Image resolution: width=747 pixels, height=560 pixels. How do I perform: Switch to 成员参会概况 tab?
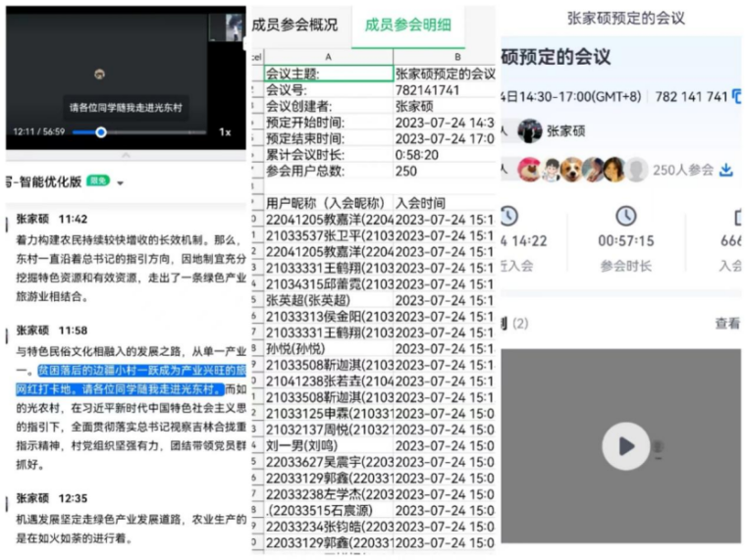(x=294, y=25)
